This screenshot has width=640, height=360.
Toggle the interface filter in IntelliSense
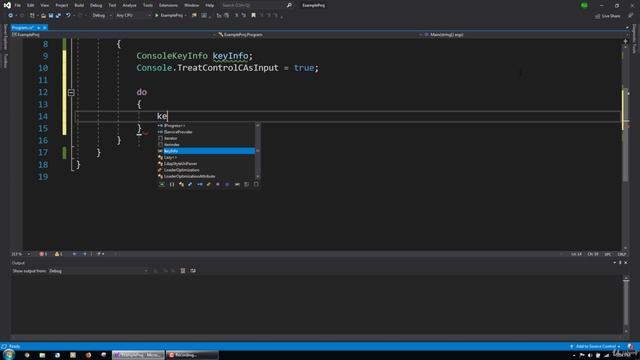(200, 184)
